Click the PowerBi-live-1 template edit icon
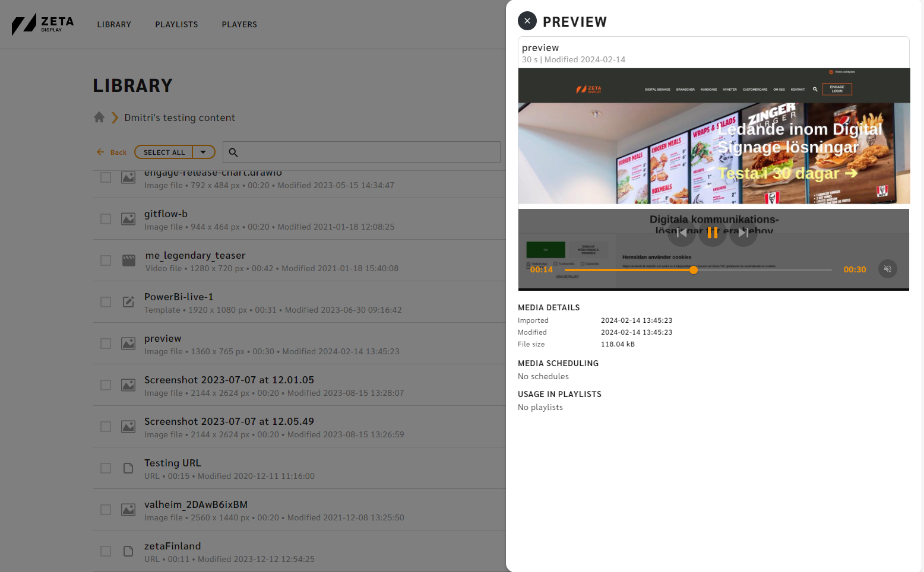The width and height of the screenshot is (924, 572). [128, 302]
